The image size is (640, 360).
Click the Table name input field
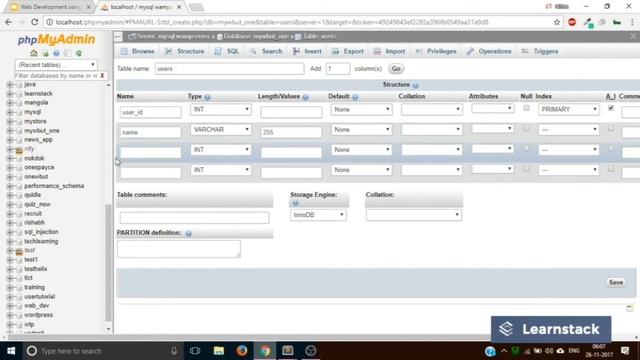coord(229,69)
